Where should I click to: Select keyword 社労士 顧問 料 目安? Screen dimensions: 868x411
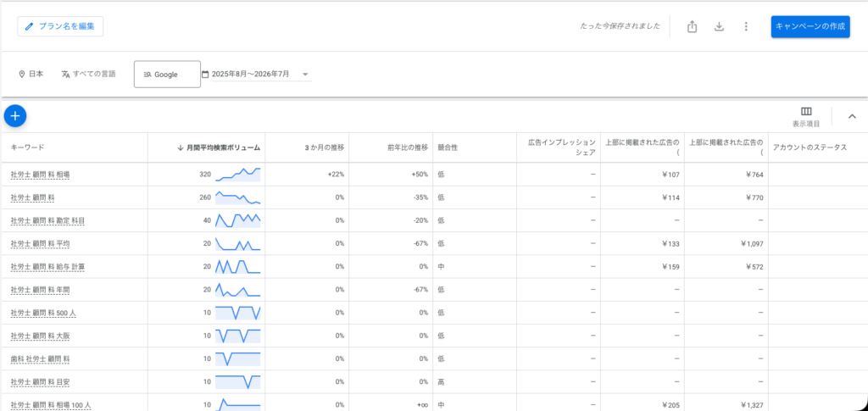(40, 381)
